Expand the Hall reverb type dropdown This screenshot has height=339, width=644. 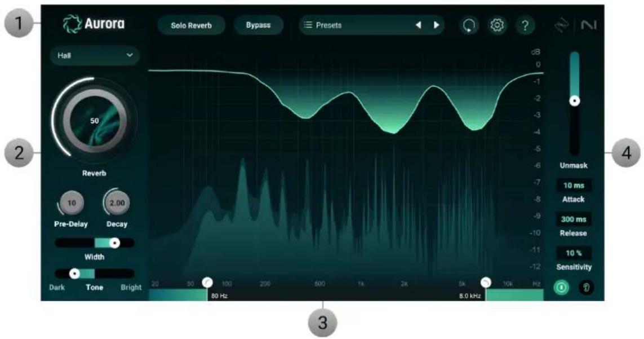click(95, 55)
